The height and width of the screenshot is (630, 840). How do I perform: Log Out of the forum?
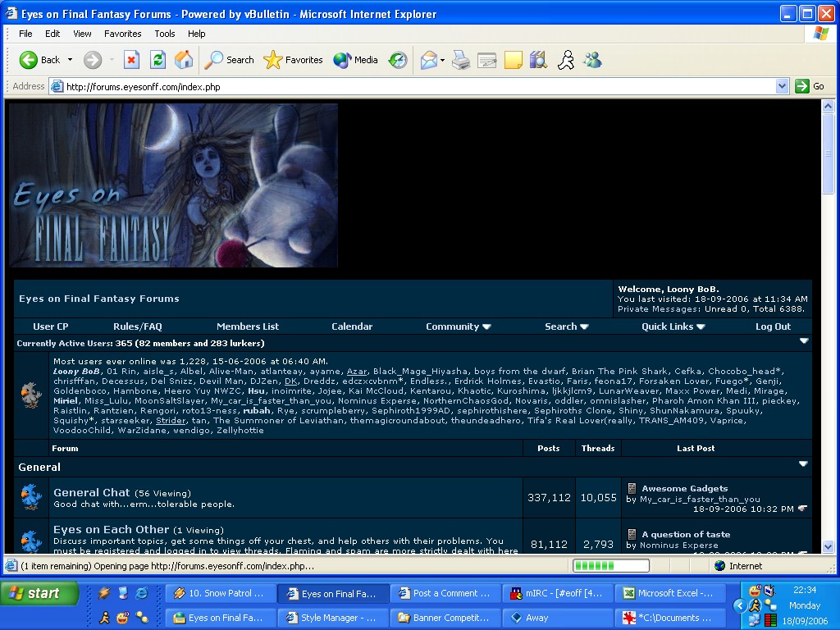(x=773, y=326)
